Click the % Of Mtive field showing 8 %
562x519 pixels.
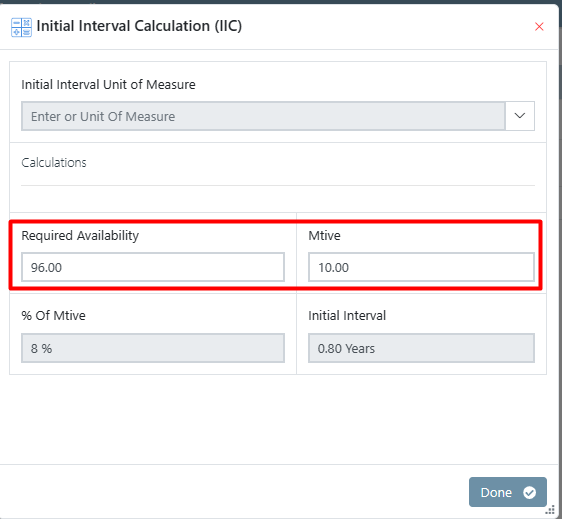[x=153, y=348]
